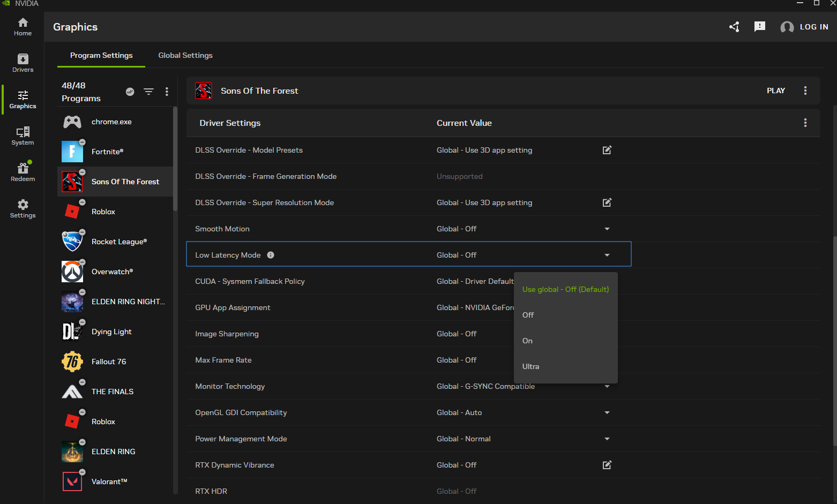Expand the Monitor Technology dropdown arrow
The height and width of the screenshot is (504, 837).
(607, 387)
